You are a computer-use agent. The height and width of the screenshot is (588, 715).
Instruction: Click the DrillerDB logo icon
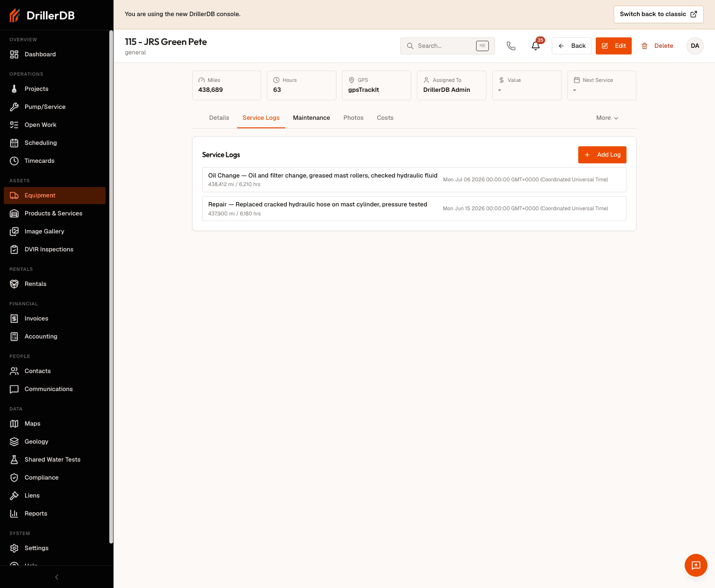pyautogui.click(x=15, y=15)
